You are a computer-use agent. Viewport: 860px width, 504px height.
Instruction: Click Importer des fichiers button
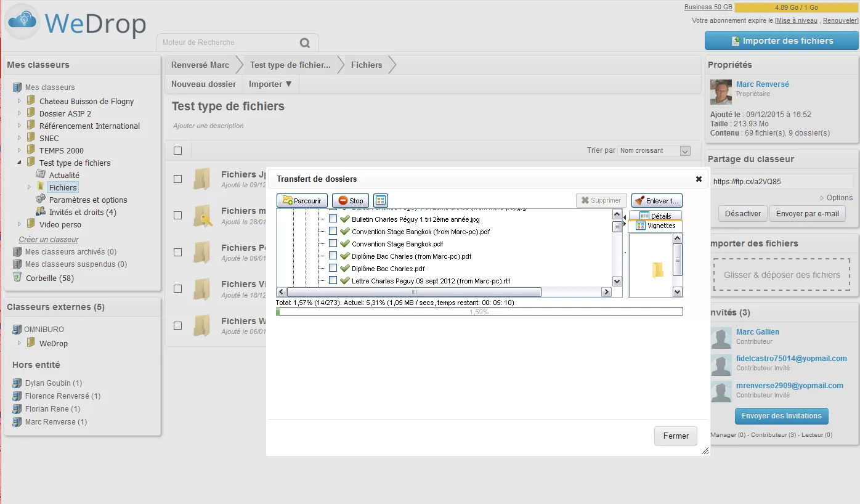782,41
